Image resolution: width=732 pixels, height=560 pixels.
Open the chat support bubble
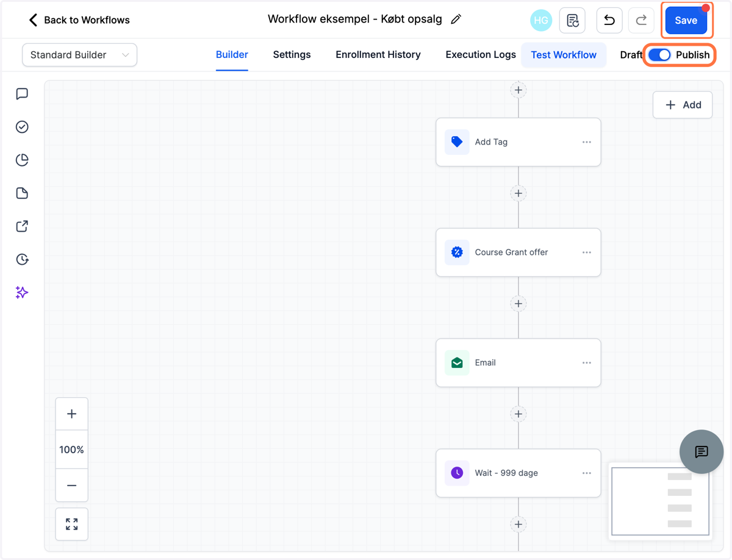point(701,451)
